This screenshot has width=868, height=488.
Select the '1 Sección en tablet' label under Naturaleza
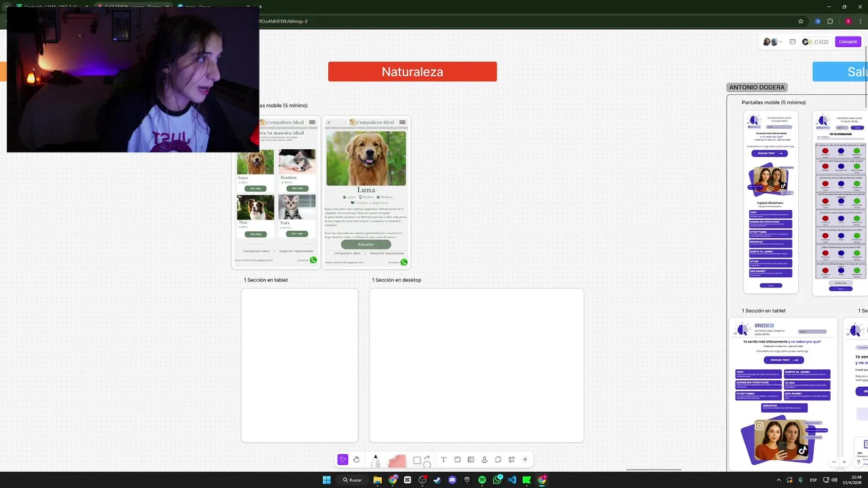(266, 280)
